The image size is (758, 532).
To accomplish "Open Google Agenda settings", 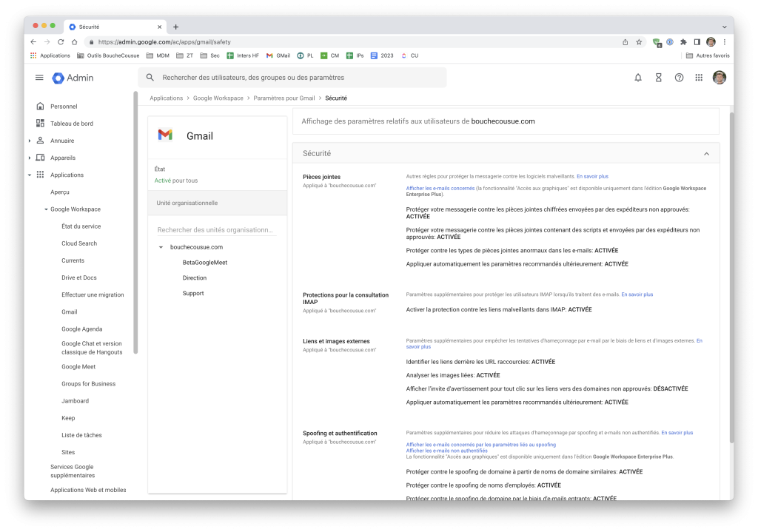I will point(82,329).
